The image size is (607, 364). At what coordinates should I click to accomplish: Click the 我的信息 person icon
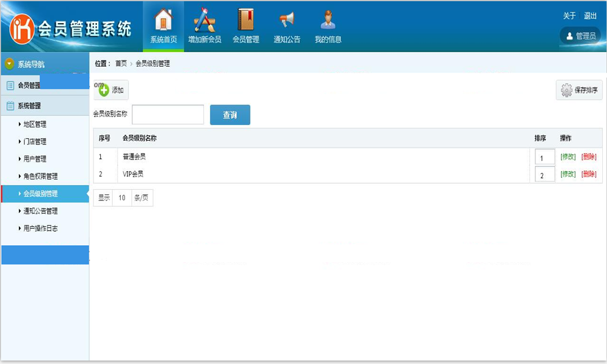pyautogui.click(x=328, y=20)
